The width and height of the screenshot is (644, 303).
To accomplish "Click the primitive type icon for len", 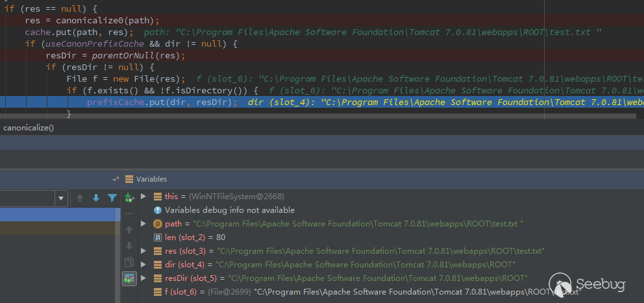I will click(158, 237).
